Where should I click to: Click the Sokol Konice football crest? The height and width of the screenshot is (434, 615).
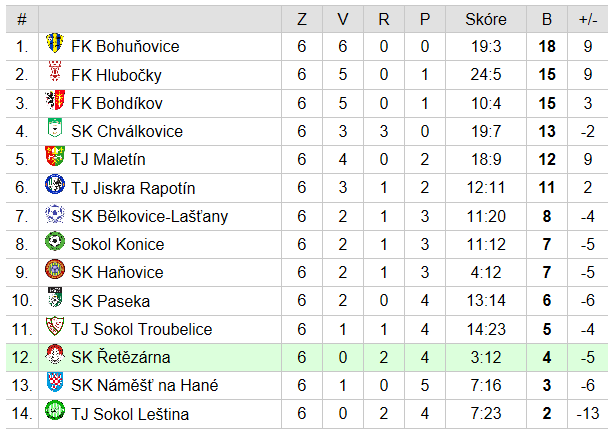point(55,241)
